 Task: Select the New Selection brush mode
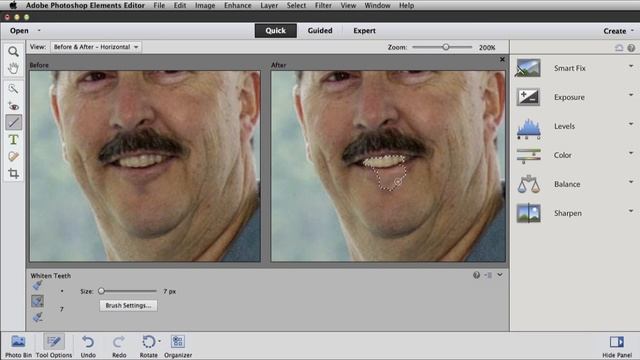[x=37, y=285]
